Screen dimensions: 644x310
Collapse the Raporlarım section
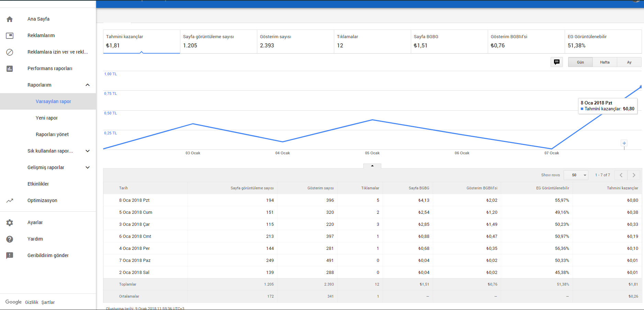[88, 85]
